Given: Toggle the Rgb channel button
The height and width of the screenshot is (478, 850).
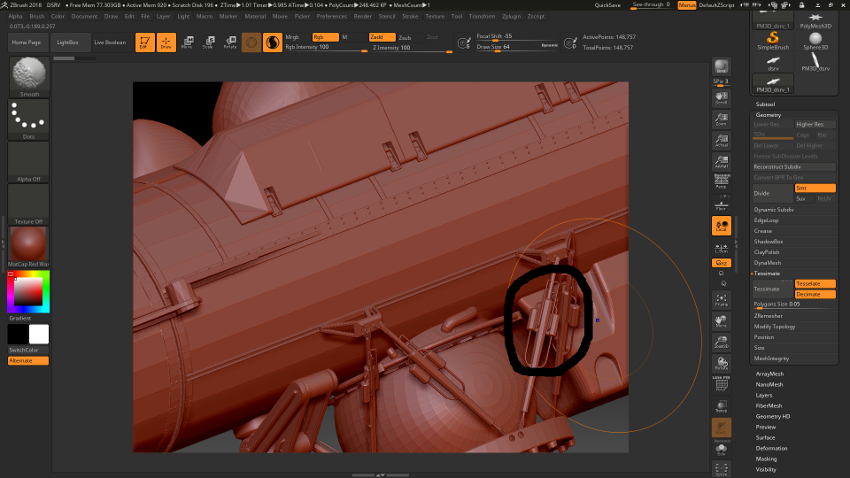Looking at the screenshot, I should pyautogui.click(x=325, y=37).
